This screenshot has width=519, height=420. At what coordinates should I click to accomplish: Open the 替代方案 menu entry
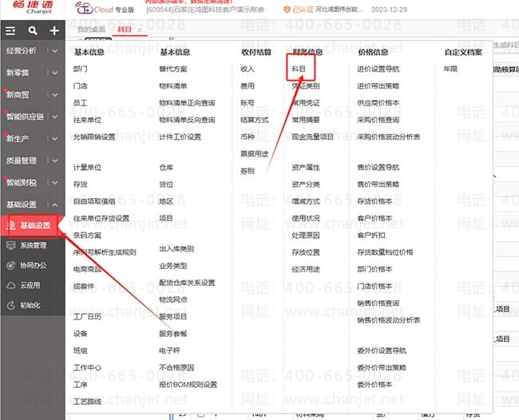click(x=173, y=69)
